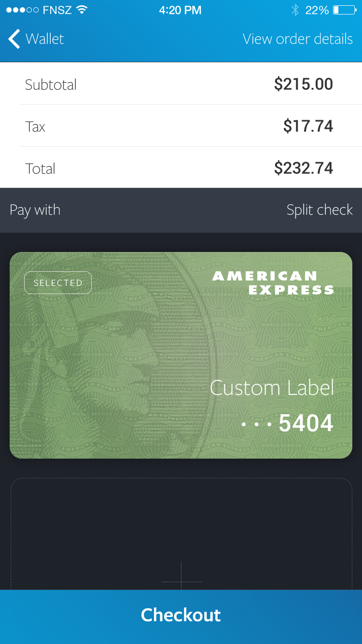Tap the Custom Label card name
The width and height of the screenshot is (362, 644).
click(x=272, y=388)
